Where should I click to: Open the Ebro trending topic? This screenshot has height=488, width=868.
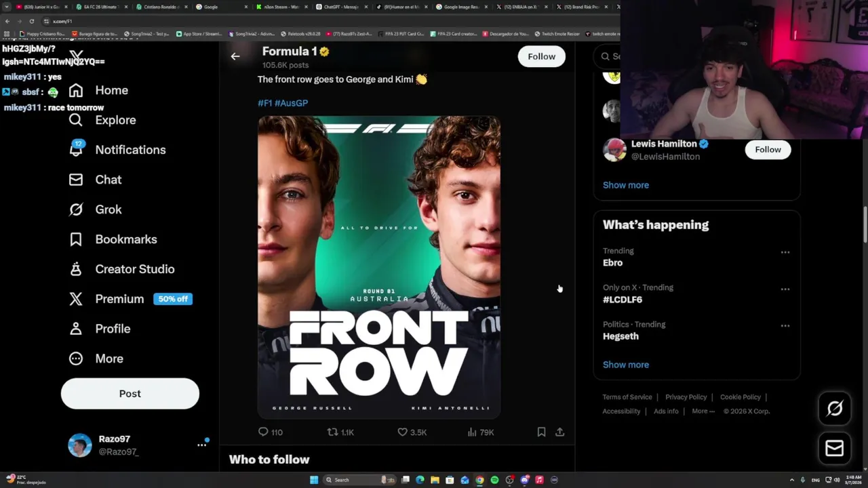612,263
